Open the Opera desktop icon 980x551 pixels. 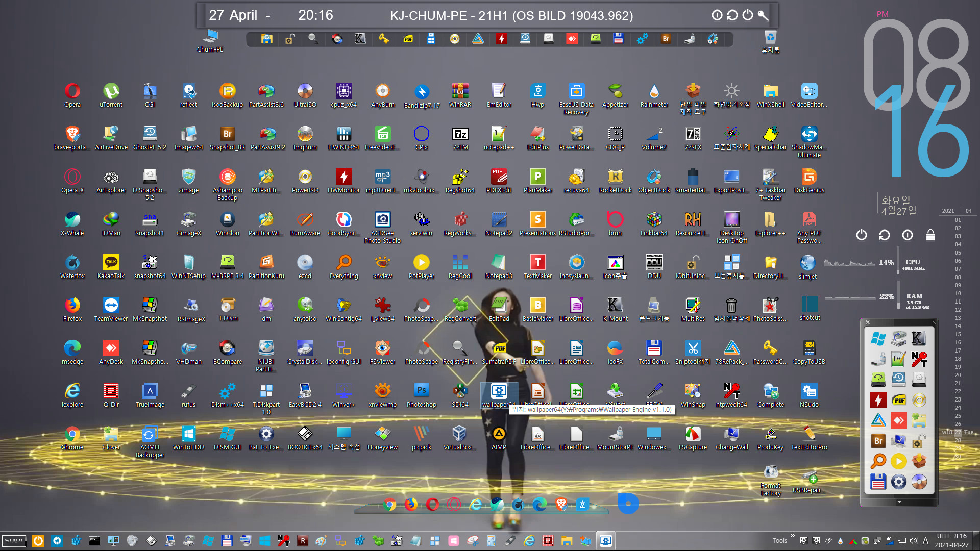coord(72,95)
